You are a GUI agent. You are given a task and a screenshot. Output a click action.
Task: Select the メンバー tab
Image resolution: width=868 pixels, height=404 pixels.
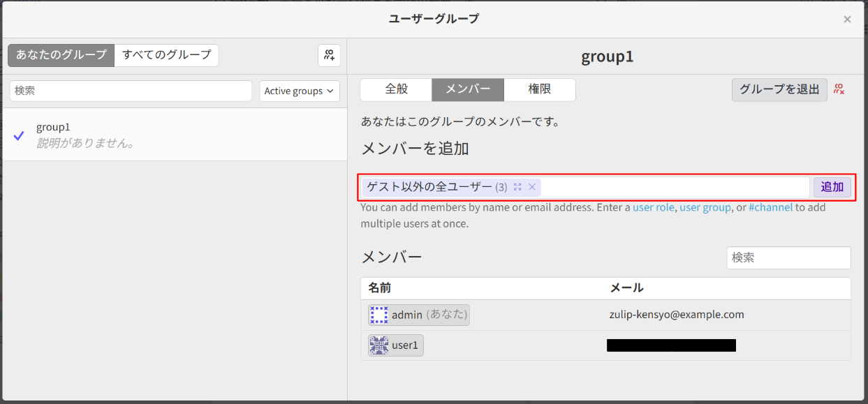pyautogui.click(x=467, y=89)
